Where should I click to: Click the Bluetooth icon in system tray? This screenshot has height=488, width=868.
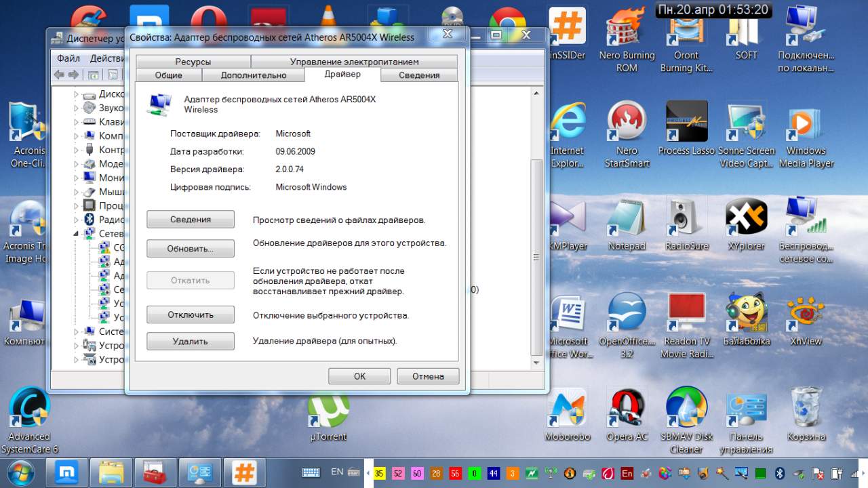(780, 472)
